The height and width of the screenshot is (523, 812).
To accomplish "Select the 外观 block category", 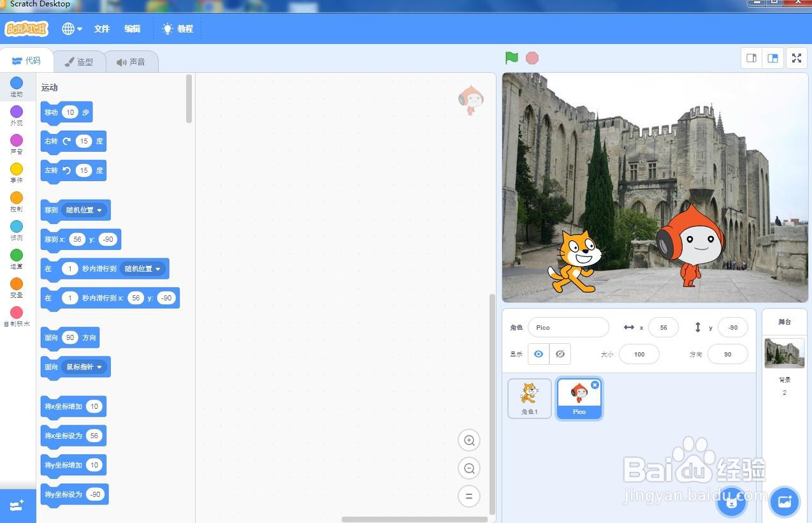I will pos(17,115).
